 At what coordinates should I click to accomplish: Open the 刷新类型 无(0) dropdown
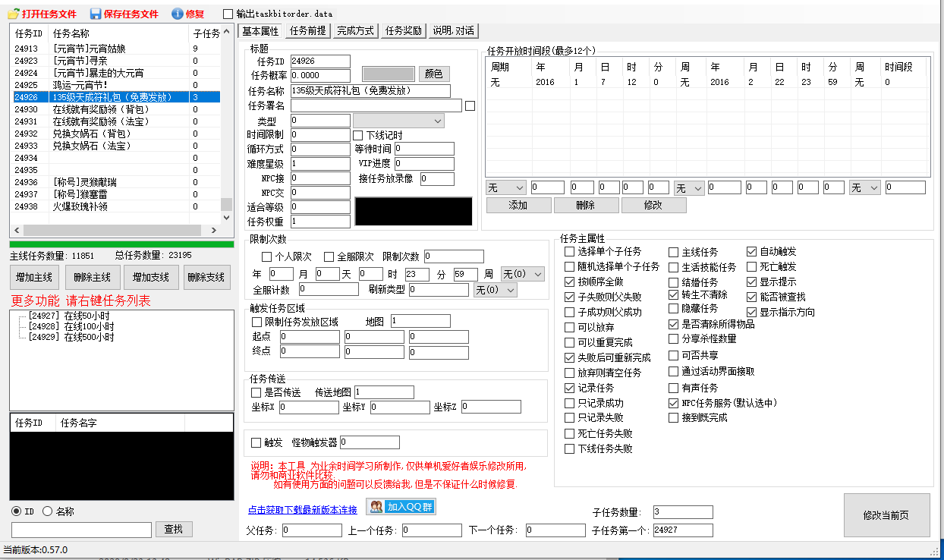tap(496, 290)
